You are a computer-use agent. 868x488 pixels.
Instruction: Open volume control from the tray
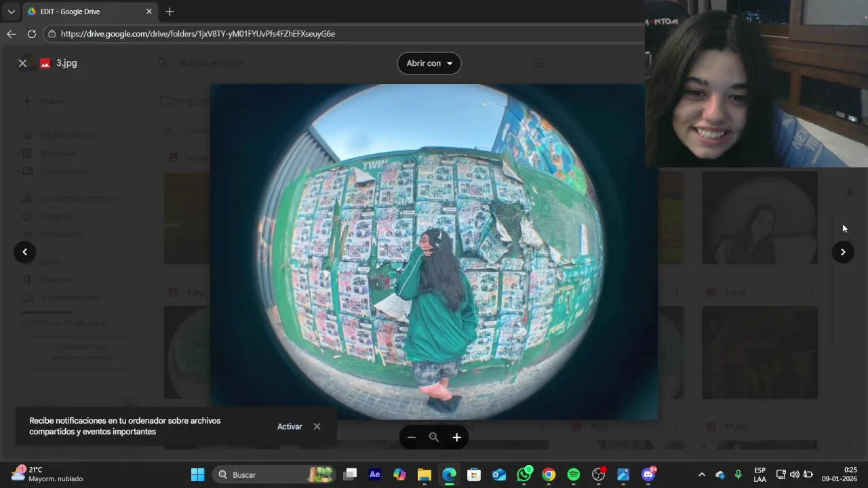coord(795,474)
